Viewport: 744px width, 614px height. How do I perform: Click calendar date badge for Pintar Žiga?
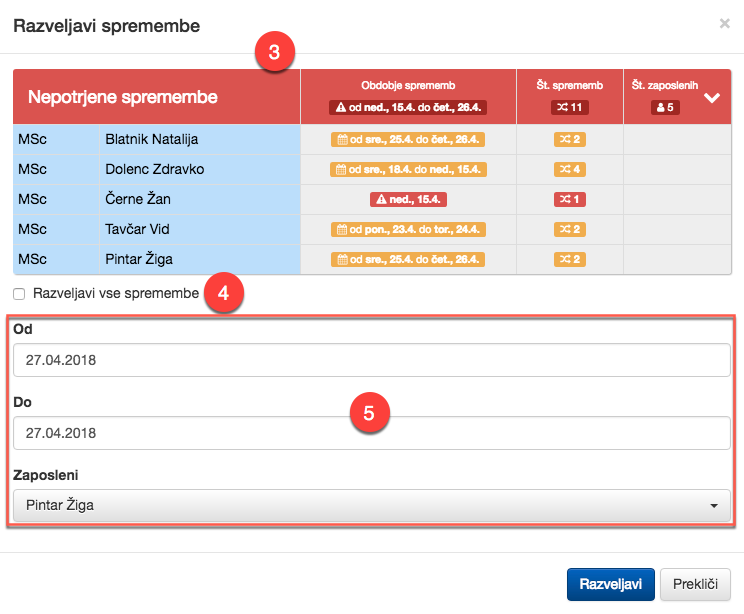pos(408,259)
